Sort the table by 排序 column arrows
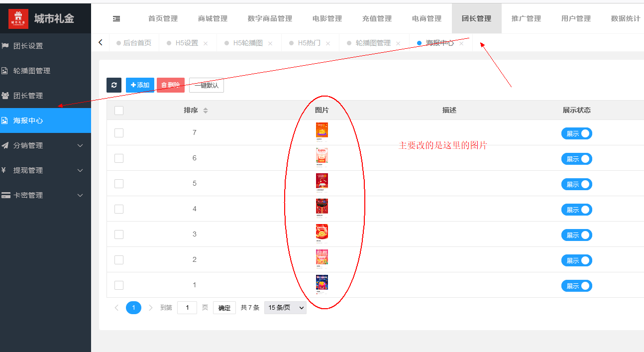644x352 pixels. 206,110
